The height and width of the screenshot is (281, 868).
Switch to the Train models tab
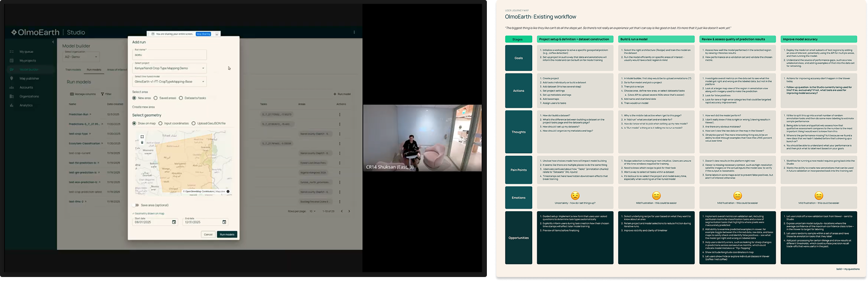pos(73,70)
